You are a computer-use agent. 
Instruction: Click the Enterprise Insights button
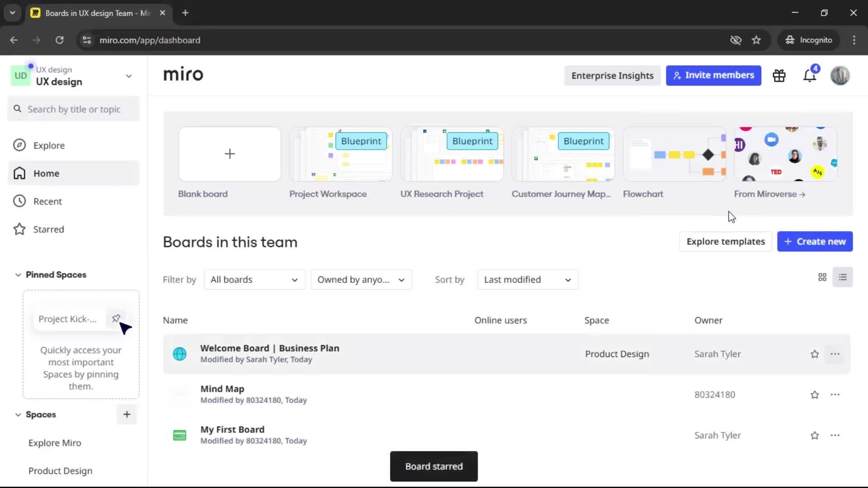click(612, 75)
